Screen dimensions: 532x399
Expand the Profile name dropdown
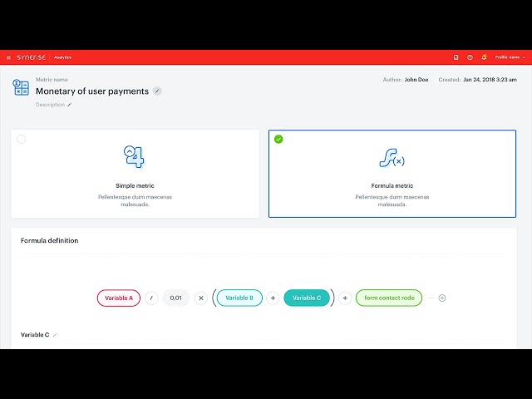click(x=510, y=57)
